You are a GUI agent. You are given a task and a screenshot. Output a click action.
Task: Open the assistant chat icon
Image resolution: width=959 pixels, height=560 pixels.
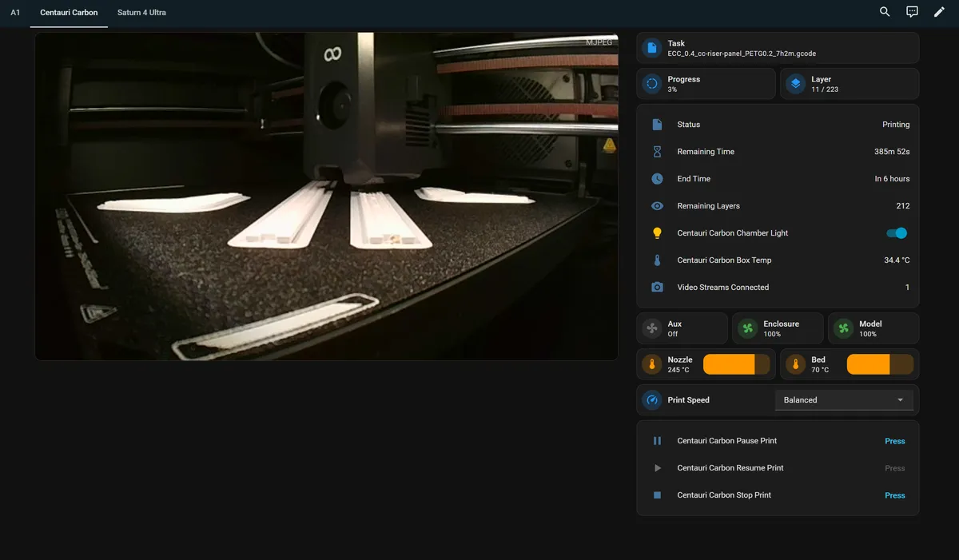[912, 12]
